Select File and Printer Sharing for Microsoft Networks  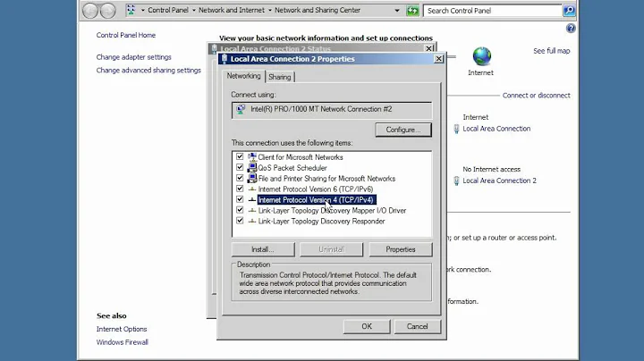pos(326,179)
